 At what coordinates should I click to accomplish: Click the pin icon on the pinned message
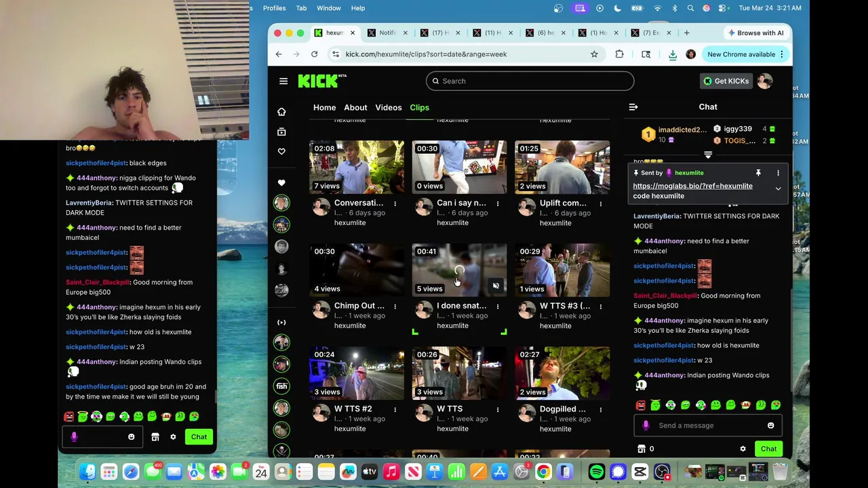click(758, 173)
